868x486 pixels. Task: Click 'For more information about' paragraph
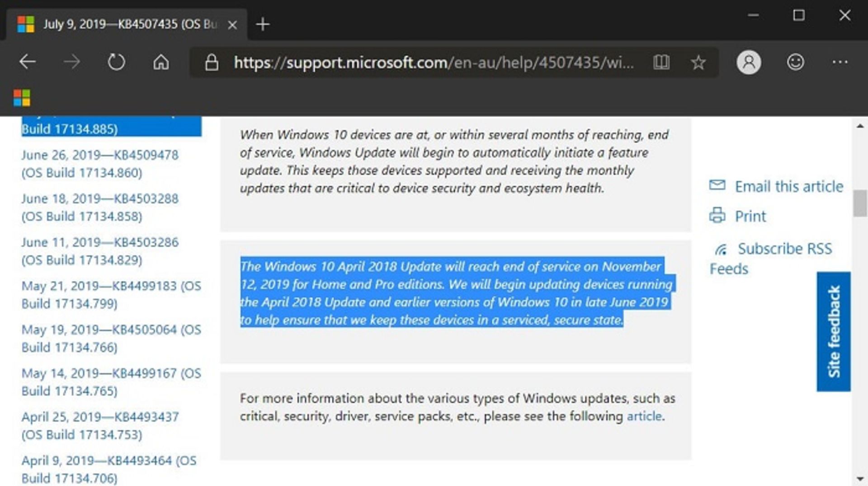click(x=458, y=407)
